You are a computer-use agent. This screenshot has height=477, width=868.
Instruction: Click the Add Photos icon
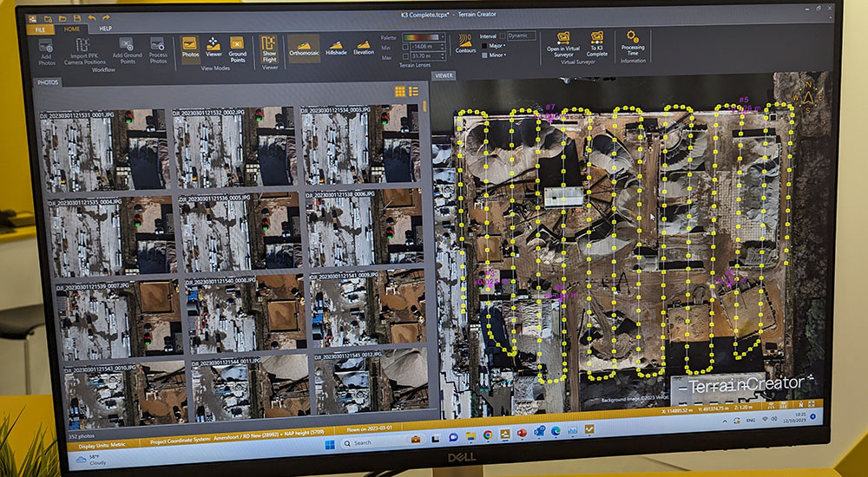46,45
